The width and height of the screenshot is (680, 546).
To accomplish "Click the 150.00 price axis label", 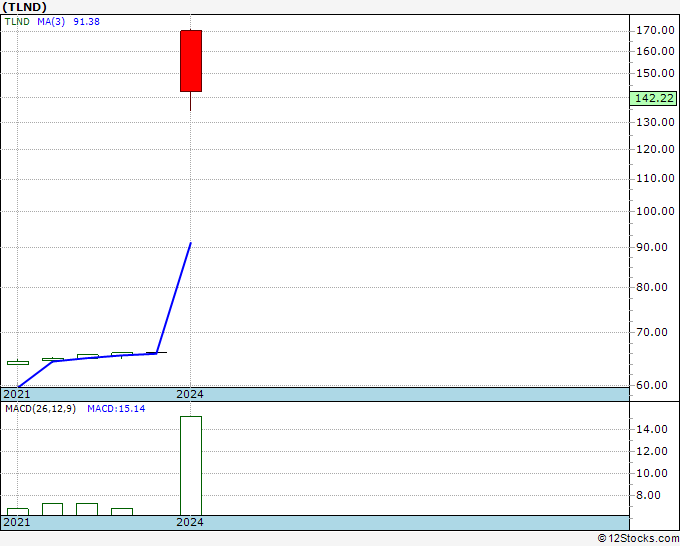I will coord(655,73).
